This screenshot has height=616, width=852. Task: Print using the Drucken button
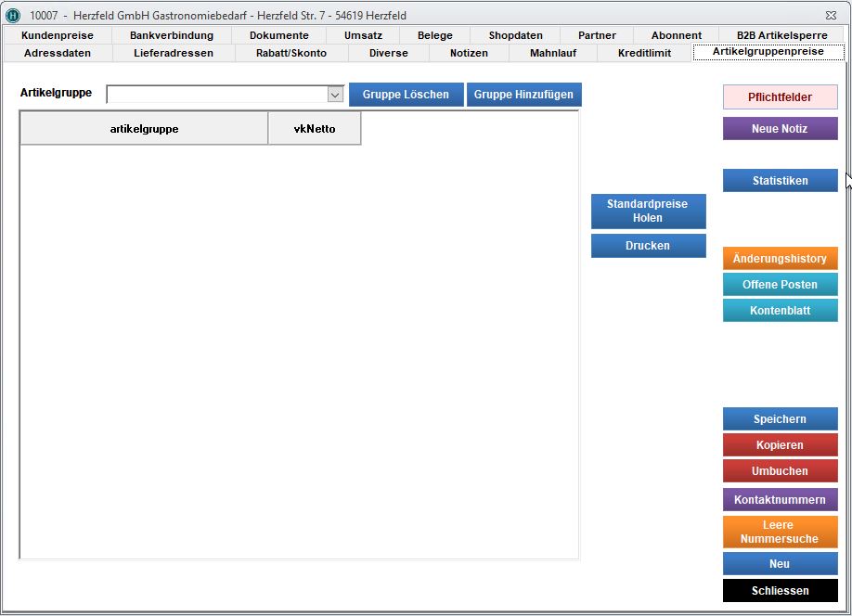pyautogui.click(x=648, y=246)
